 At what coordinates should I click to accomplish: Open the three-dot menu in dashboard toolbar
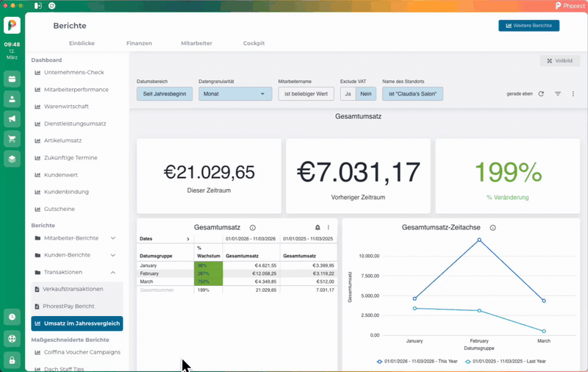pos(573,94)
